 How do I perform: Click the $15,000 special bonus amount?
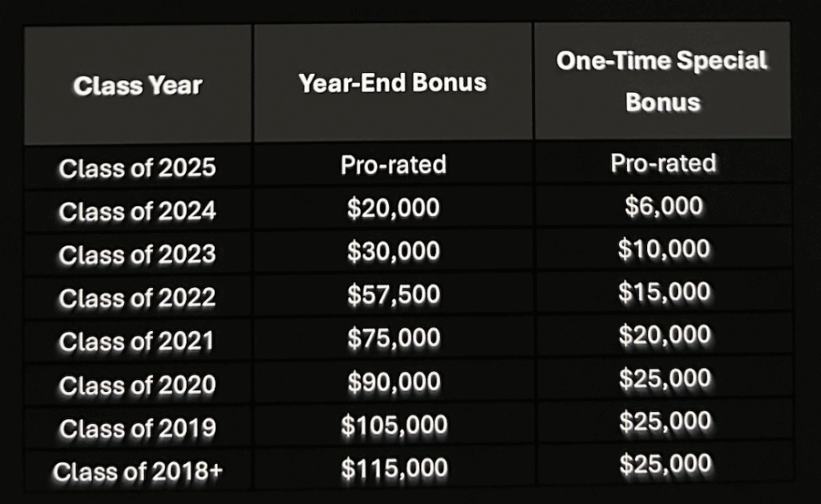[663, 292]
